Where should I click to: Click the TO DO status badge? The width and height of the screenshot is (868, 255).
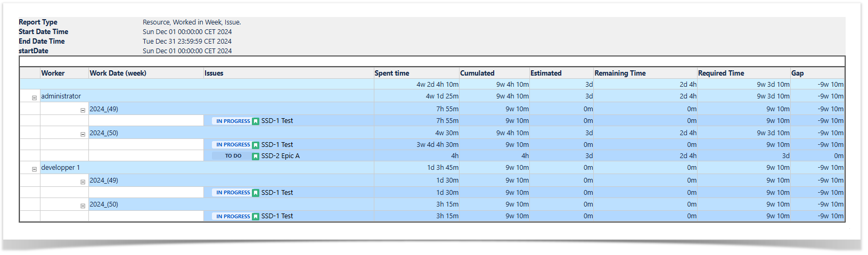(233, 156)
